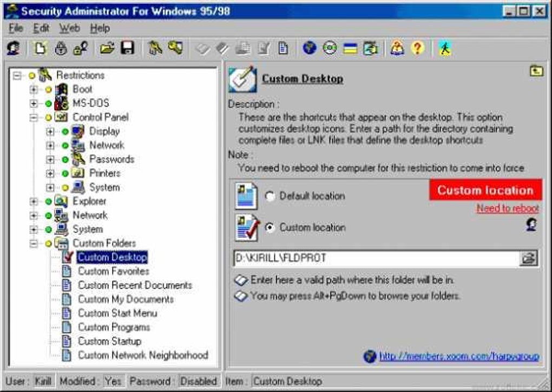Expand the Explorer tree node
This screenshot has height=392, width=552.
click(x=34, y=201)
